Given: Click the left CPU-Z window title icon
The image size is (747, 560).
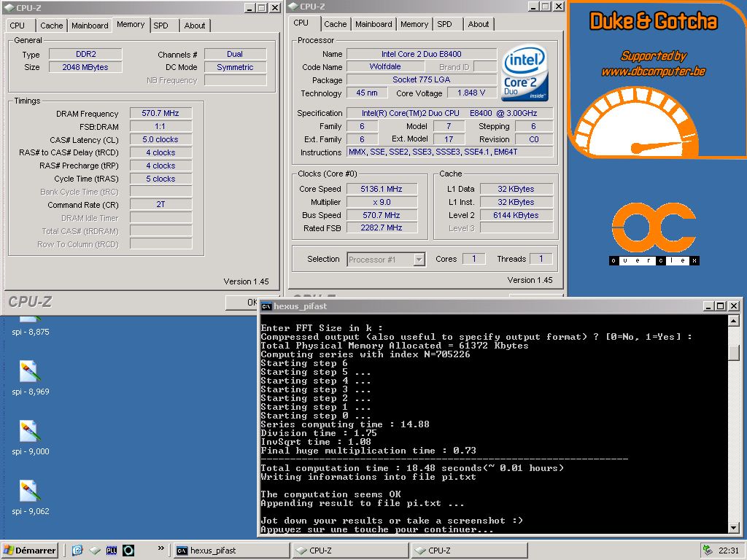Looking at the screenshot, I should click(9, 7).
